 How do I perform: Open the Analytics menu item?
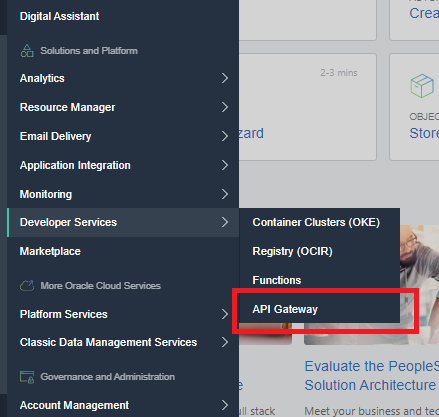(42, 78)
